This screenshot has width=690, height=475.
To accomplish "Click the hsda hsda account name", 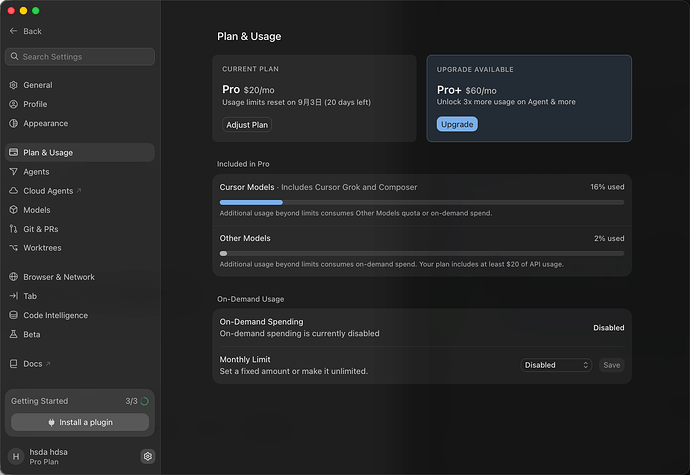I will coord(48,452).
